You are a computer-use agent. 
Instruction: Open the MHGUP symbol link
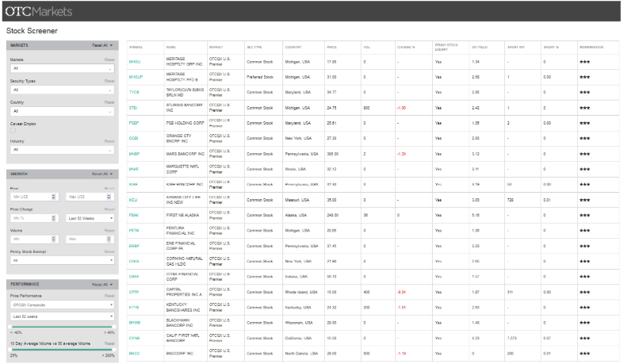coord(136,77)
